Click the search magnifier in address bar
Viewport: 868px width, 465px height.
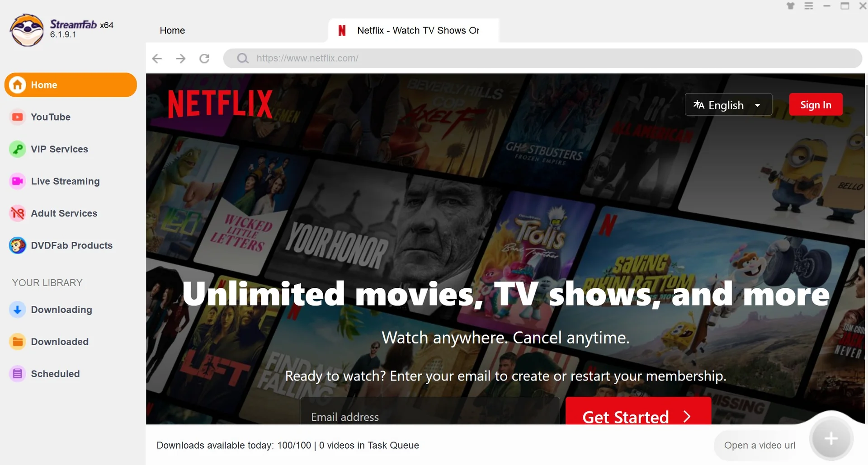243,58
